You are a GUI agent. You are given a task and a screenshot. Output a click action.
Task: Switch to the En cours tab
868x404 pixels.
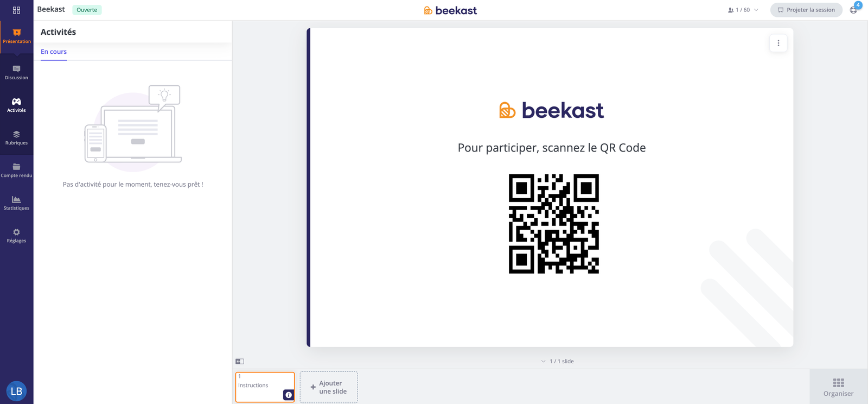coord(54,52)
